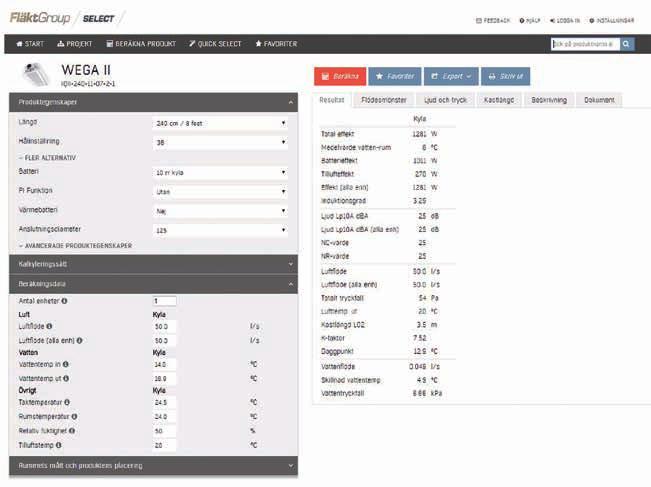This screenshot has height=487, width=651.
Task: Click the info icon beside Antal enheter
Action: pos(64,301)
